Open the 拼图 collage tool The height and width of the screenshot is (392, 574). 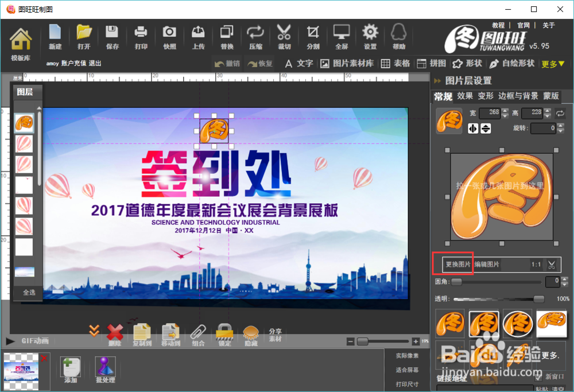coord(431,64)
